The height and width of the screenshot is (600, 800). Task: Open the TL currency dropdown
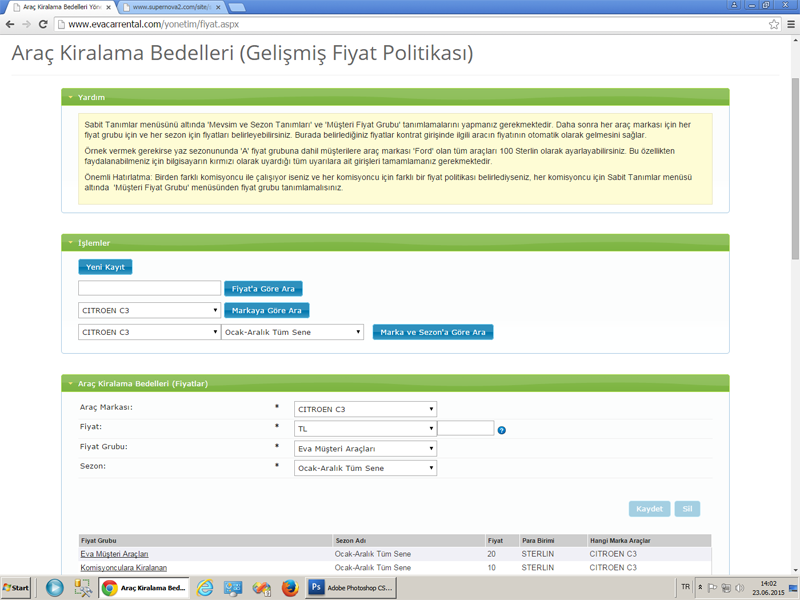365,429
